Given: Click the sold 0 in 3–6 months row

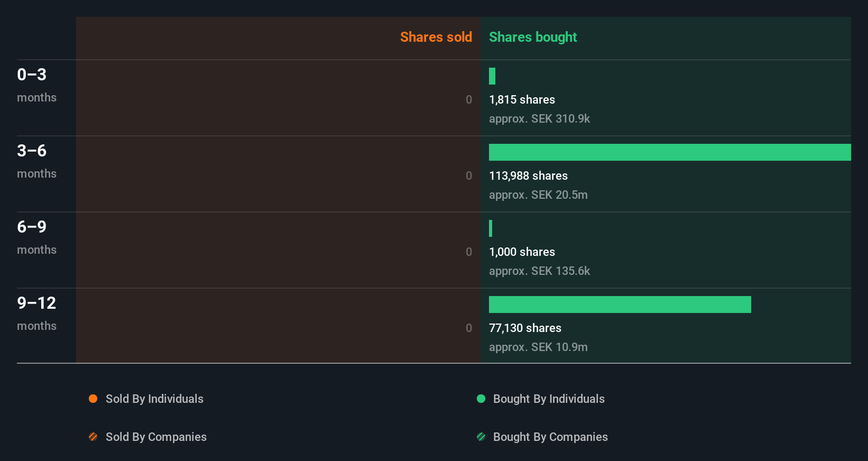Looking at the screenshot, I should point(469,176).
